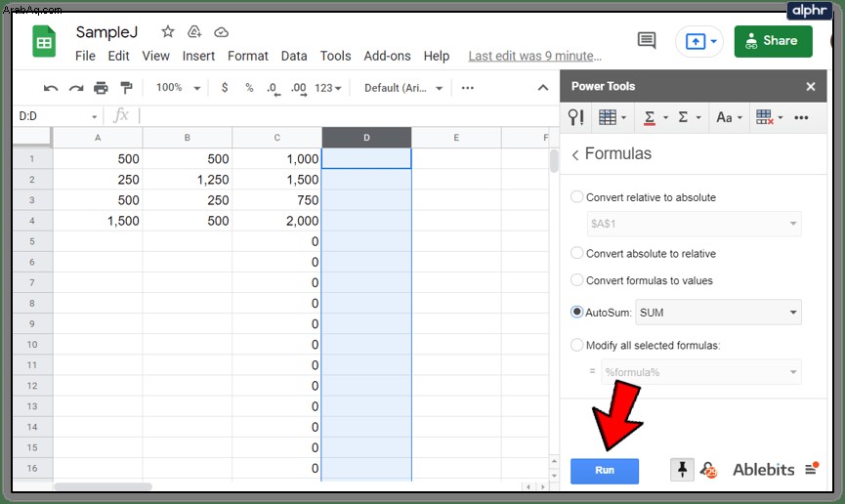Pin the Power Tools panel
845x504 pixels.
682,470
